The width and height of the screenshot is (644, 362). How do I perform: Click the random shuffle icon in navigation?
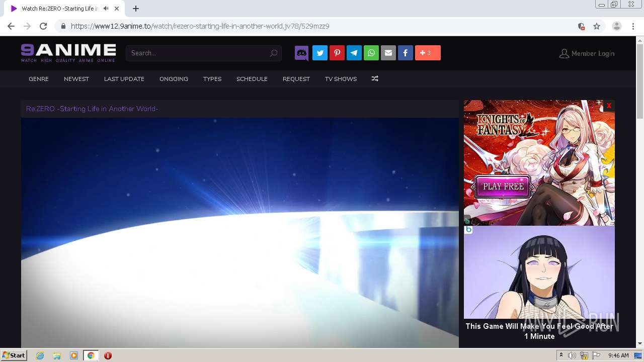[375, 79]
